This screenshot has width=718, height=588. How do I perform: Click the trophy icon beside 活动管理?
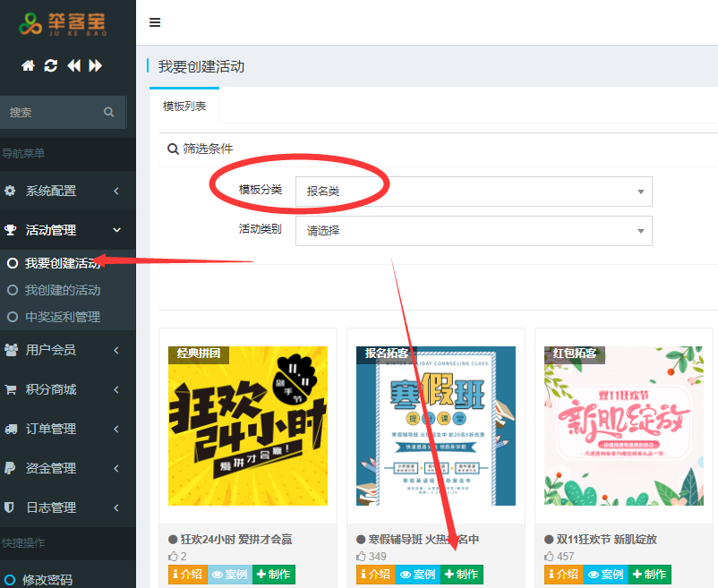coord(10,230)
